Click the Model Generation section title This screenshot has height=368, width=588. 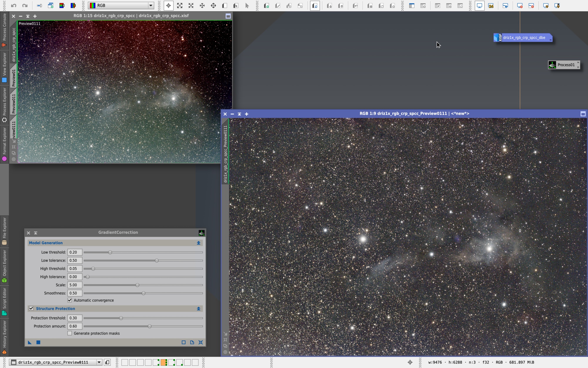46,243
